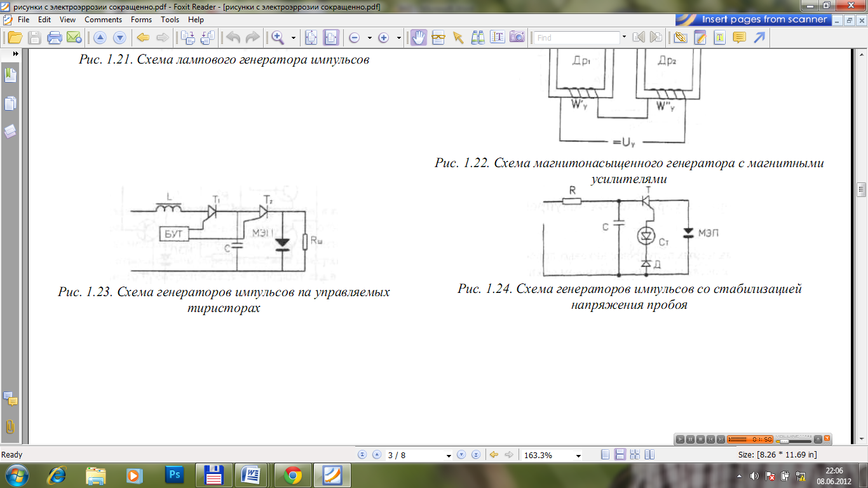Go to previous page with toolbar up arrow
This screenshot has width=868, height=488.
pos(100,37)
